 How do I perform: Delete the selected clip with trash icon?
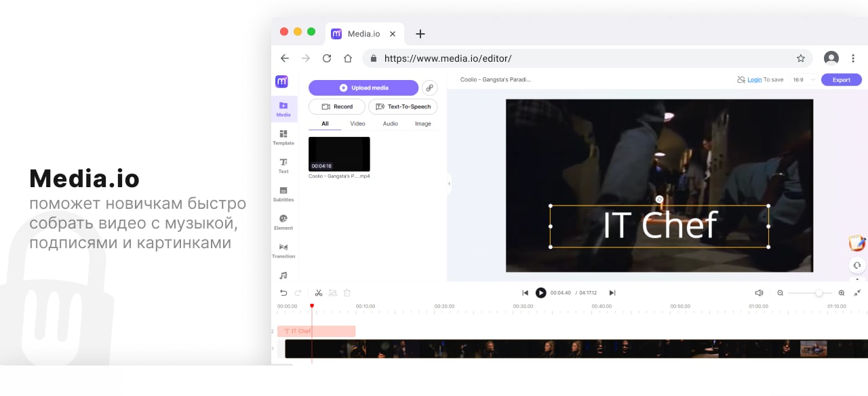[x=347, y=293]
